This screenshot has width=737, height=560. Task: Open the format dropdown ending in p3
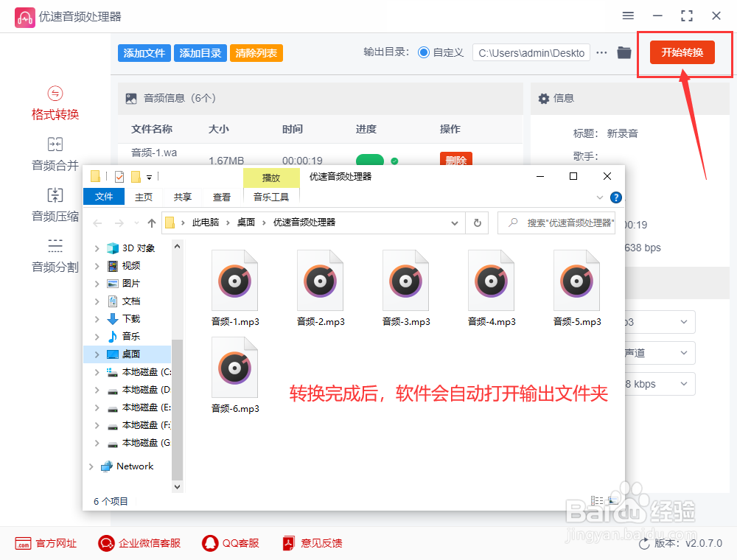(x=660, y=322)
